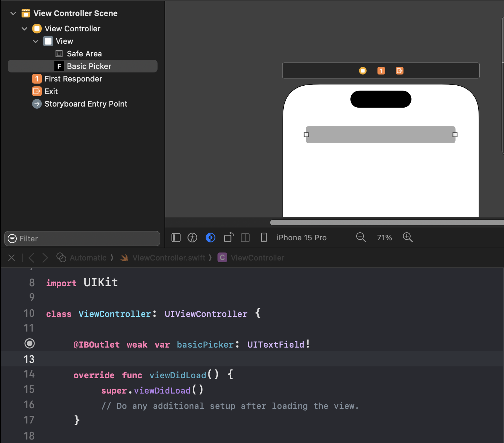504x443 pixels.
Task: Click the additional setup comment line
Action: [x=230, y=406]
